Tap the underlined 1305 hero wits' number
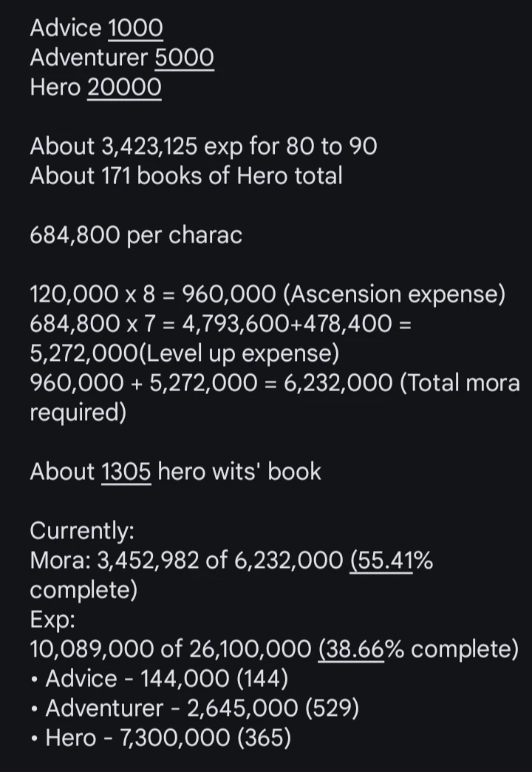The image size is (532, 772). [126, 472]
